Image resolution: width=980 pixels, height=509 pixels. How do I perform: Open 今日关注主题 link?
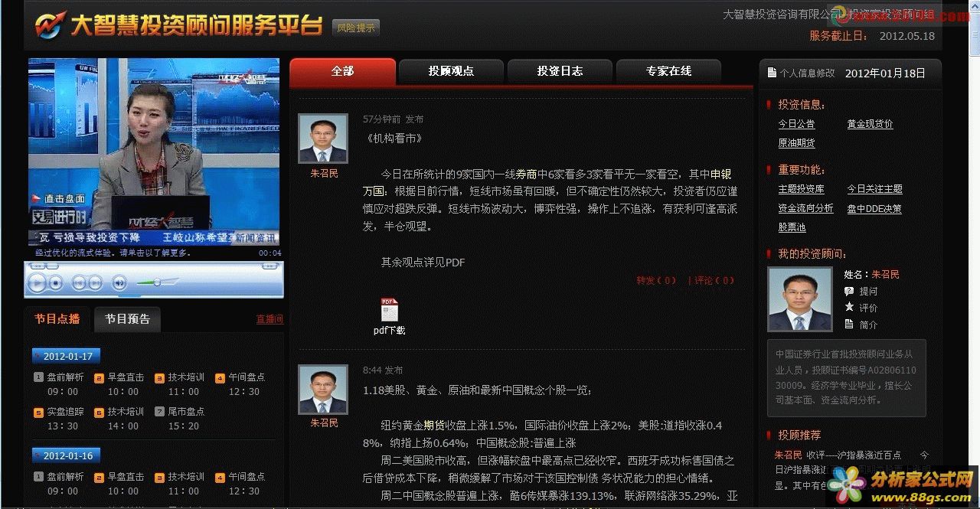[x=874, y=189]
